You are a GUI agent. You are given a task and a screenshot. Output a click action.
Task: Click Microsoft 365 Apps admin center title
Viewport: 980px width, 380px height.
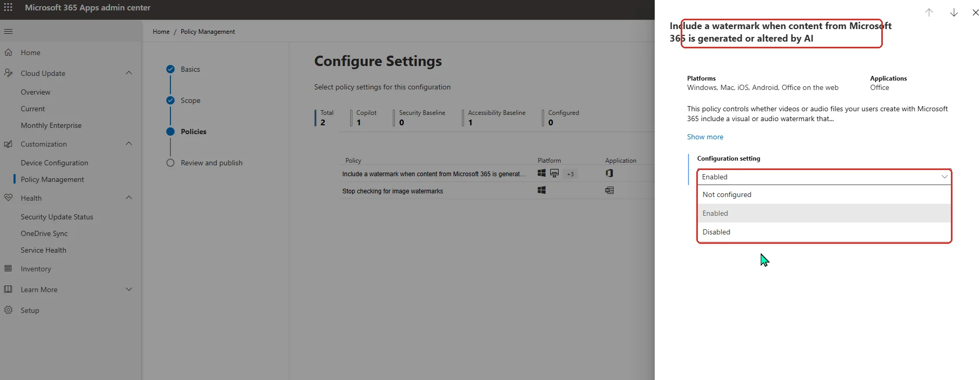(88, 8)
